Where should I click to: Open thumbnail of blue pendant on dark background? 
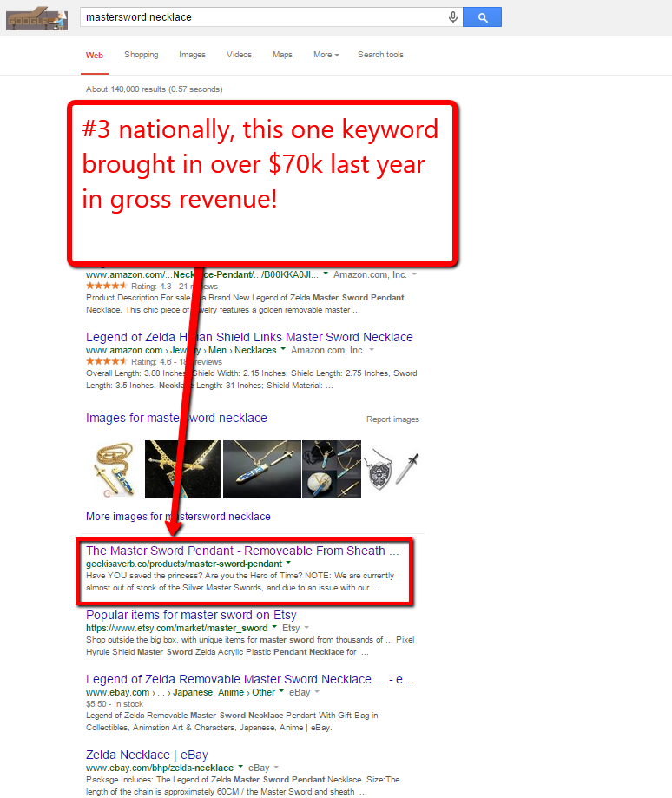262,469
